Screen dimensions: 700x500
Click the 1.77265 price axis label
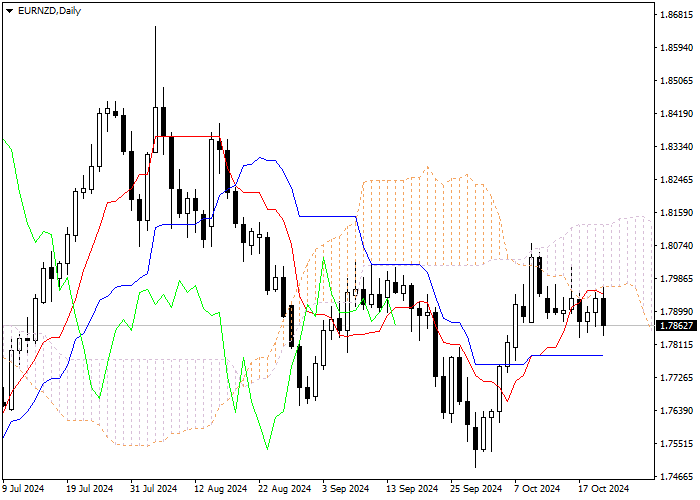tap(676, 378)
